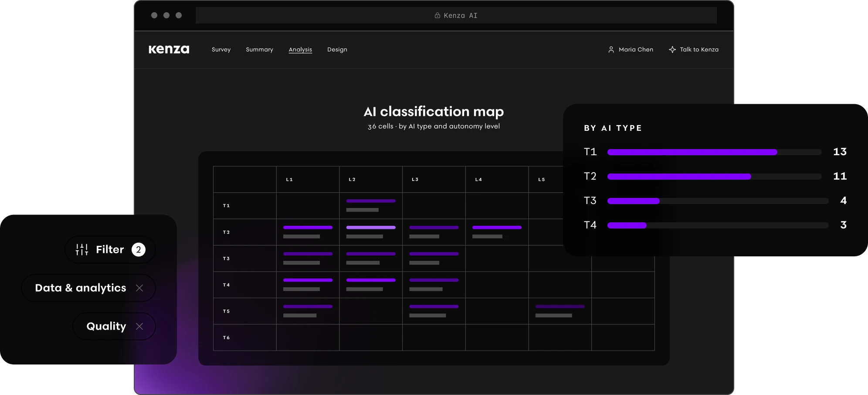Image resolution: width=868 pixels, height=395 pixels.
Task: Click the Talk to Kenza link
Action: pos(694,49)
